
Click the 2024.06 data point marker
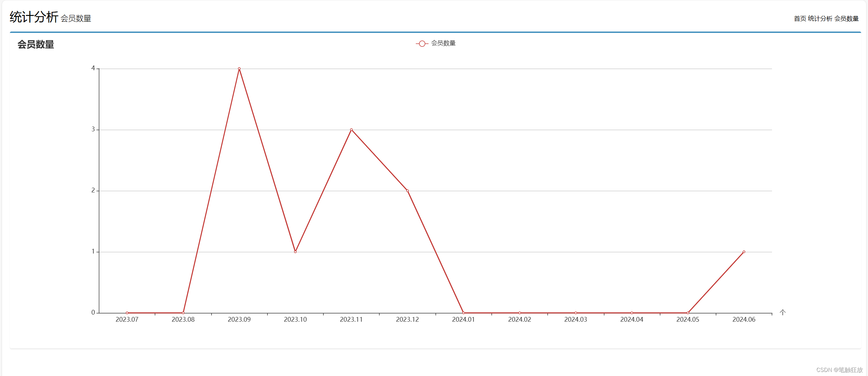coord(744,252)
